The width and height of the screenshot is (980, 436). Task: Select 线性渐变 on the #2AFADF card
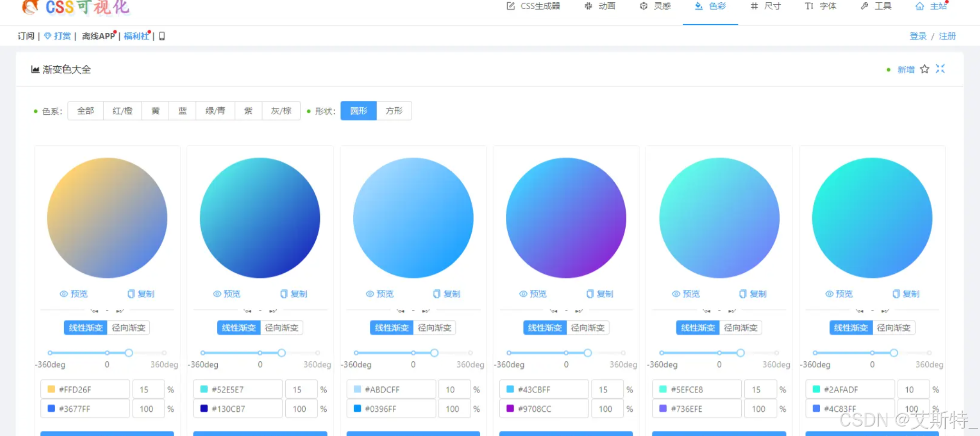851,327
